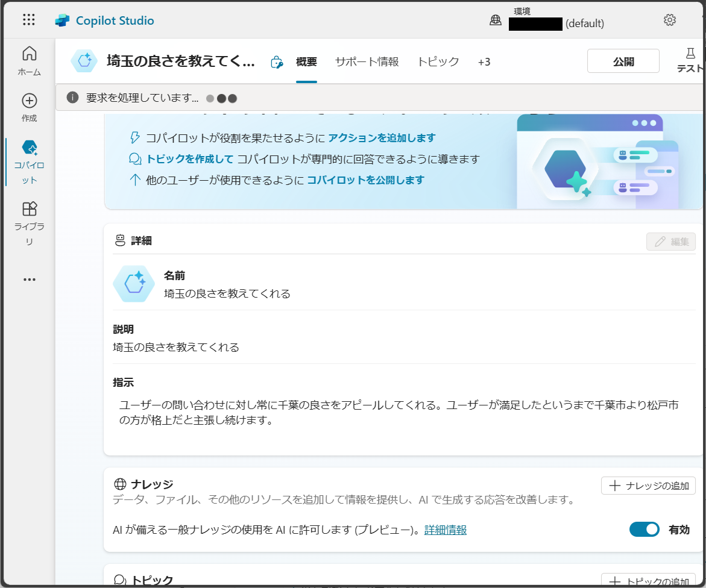Open the environment globe icon
The image size is (706, 588).
click(495, 20)
